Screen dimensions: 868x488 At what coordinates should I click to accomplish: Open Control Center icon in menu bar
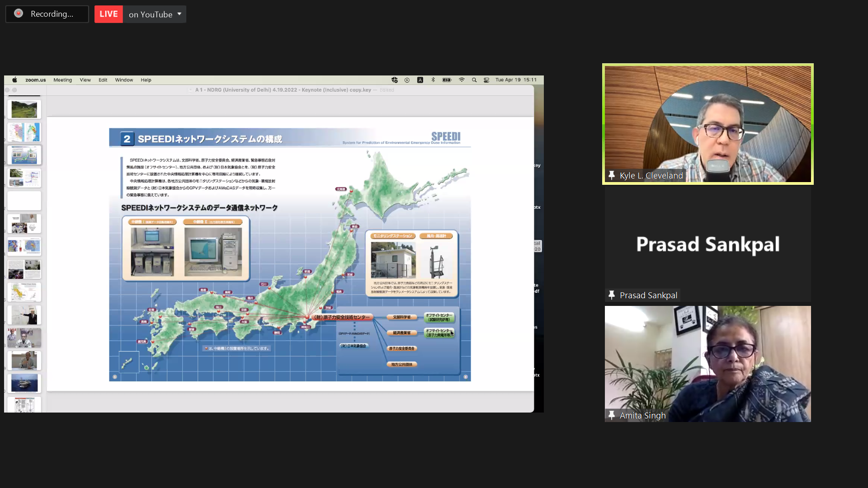[x=486, y=80]
